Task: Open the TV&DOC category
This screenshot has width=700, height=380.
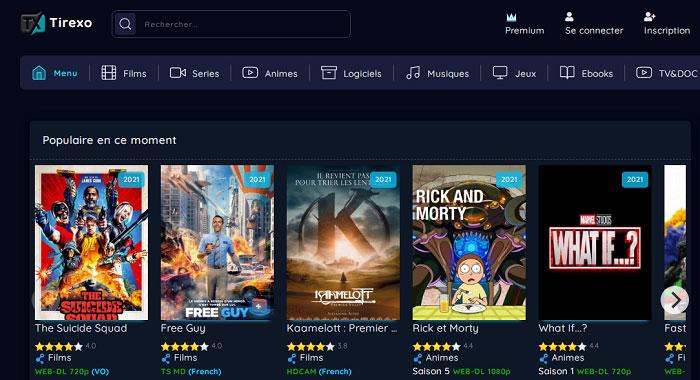Action: point(666,73)
